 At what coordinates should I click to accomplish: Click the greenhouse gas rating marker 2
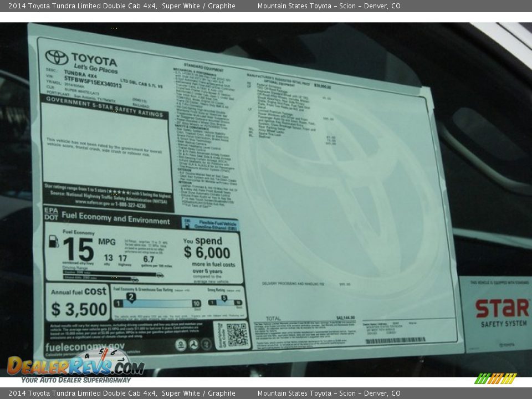[x=131, y=297]
